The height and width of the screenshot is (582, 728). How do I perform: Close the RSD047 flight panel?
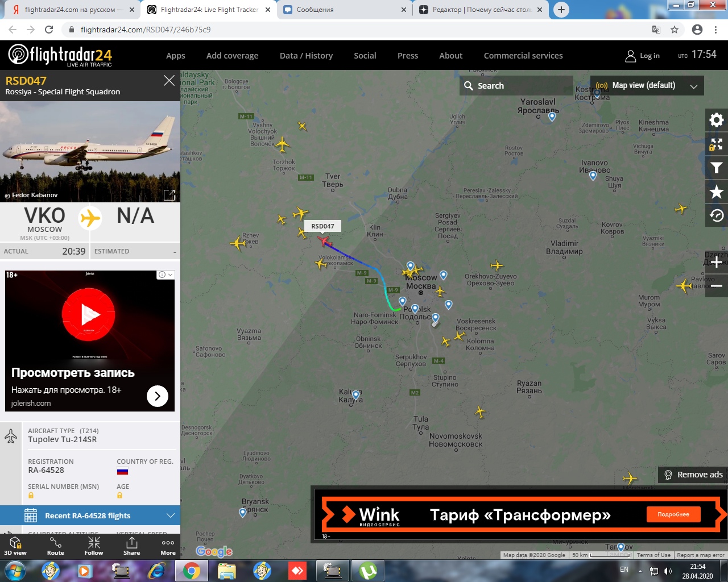pyautogui.click(x=169, y=81)
